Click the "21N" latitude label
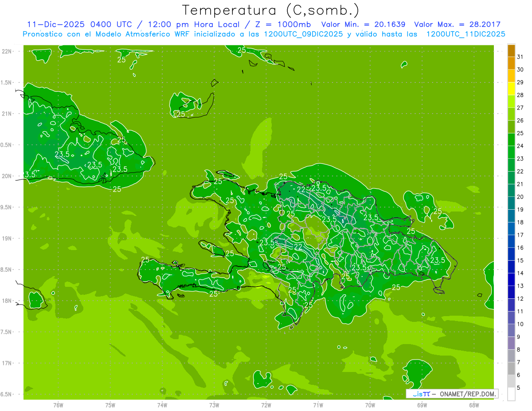 7,114
